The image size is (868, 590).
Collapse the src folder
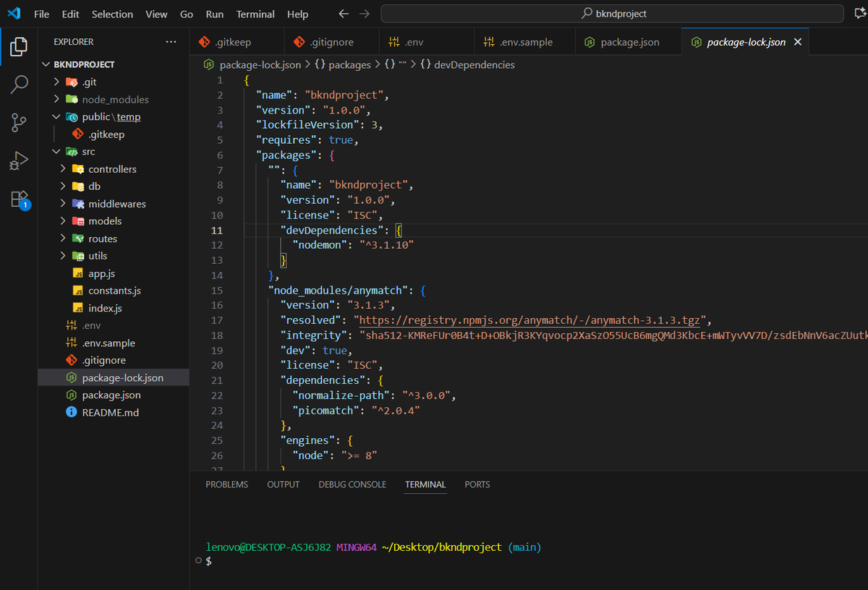coord(57,152)
